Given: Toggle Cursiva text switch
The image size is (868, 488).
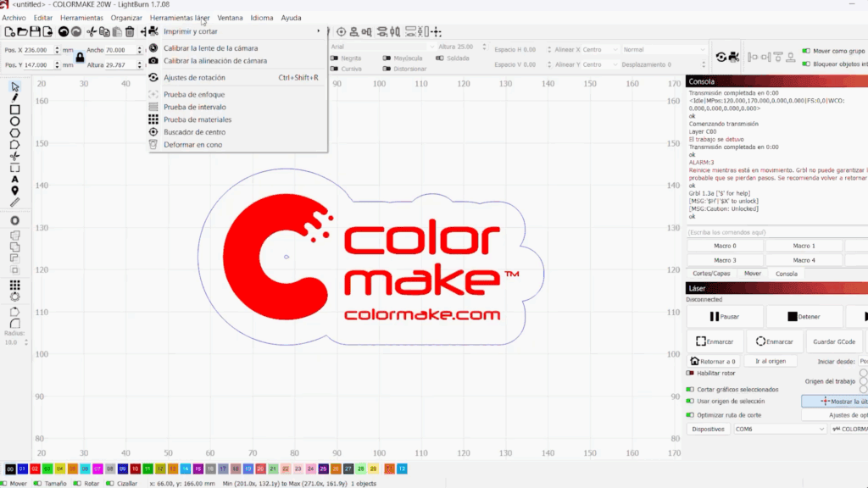Looking at the screenshot, I should [x=334, y=69].
